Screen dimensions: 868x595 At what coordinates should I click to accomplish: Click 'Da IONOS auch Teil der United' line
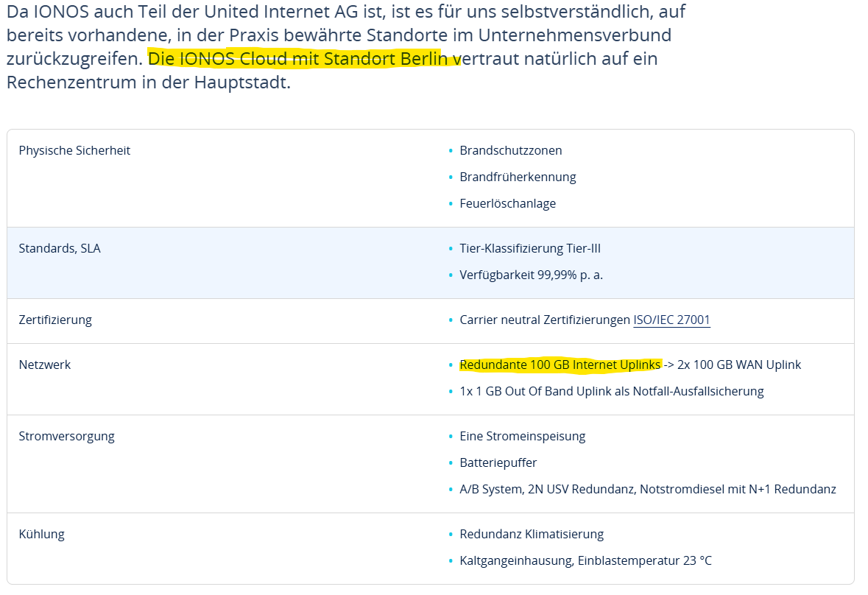click(x=346, y=11)
